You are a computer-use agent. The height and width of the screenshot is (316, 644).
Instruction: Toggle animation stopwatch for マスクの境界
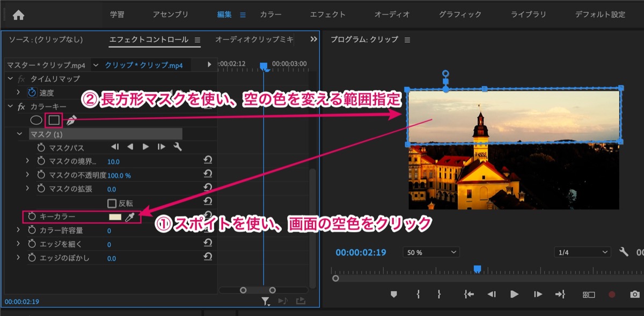(41, 161)
